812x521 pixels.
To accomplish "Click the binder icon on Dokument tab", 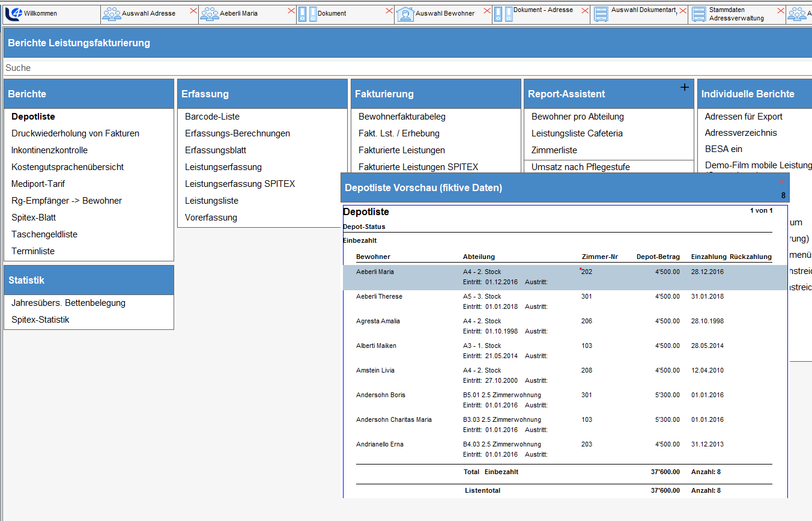I will (x=308, y=13).
